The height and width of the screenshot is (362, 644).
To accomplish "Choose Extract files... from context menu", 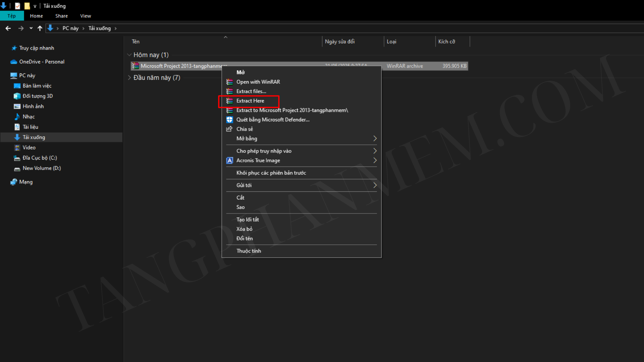I will (x=251, y=91).
